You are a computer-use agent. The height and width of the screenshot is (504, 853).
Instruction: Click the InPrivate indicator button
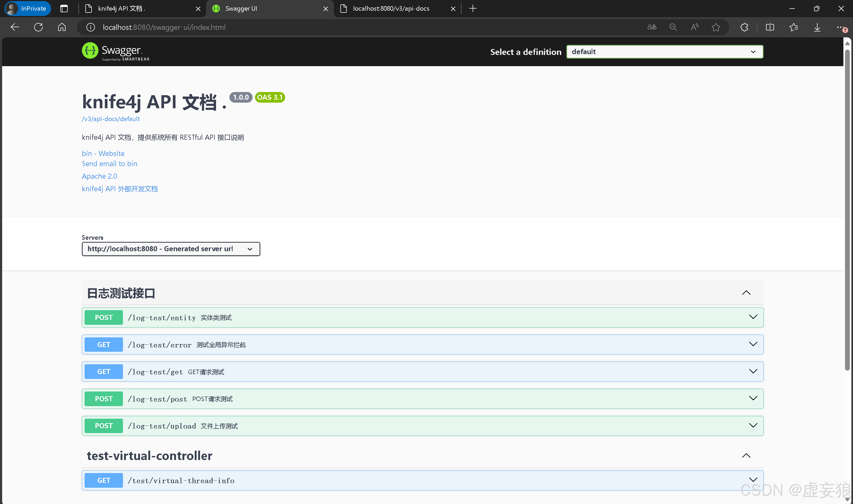27,9
